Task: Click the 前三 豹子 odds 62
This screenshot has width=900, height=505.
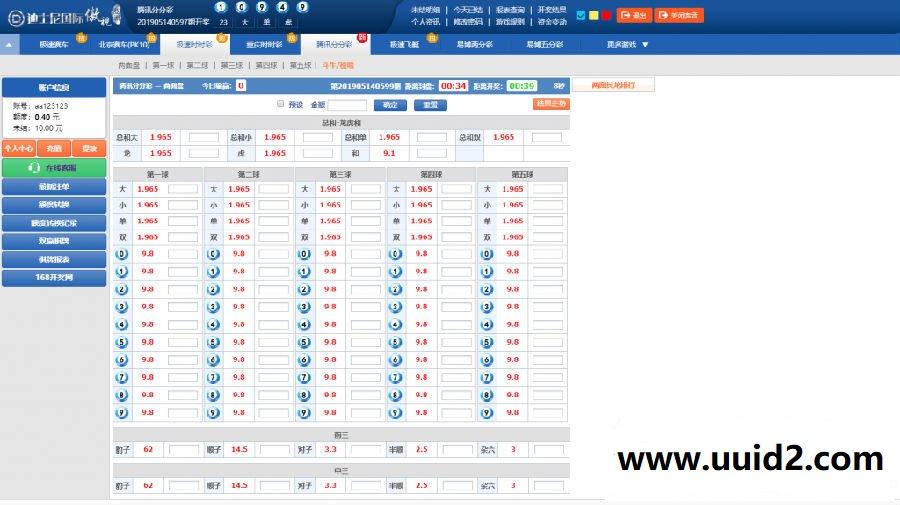Action: pos(148,449)
